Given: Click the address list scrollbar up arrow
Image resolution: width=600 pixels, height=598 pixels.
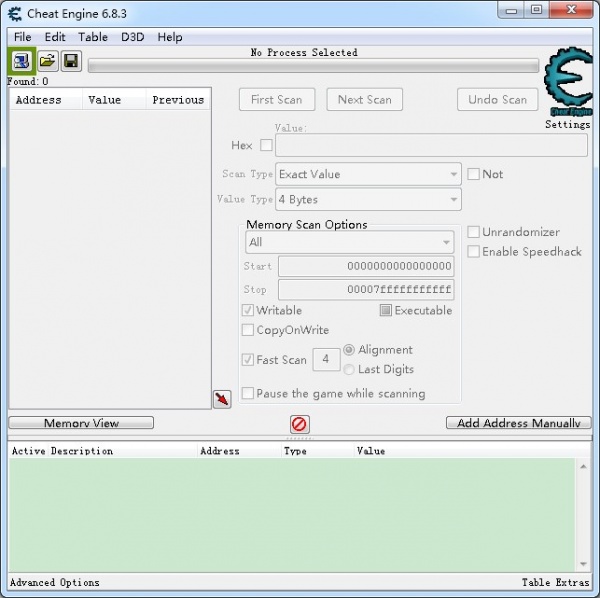Looking at the screenshot, I should click(x=583, y=466).
